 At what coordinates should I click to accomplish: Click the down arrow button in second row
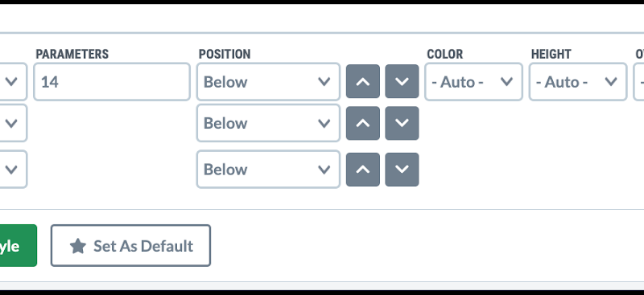click(x=402, y=123)
